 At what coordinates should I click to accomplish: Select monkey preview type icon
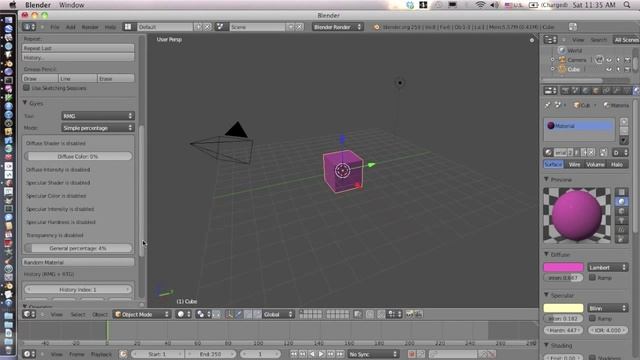(621, 220)
